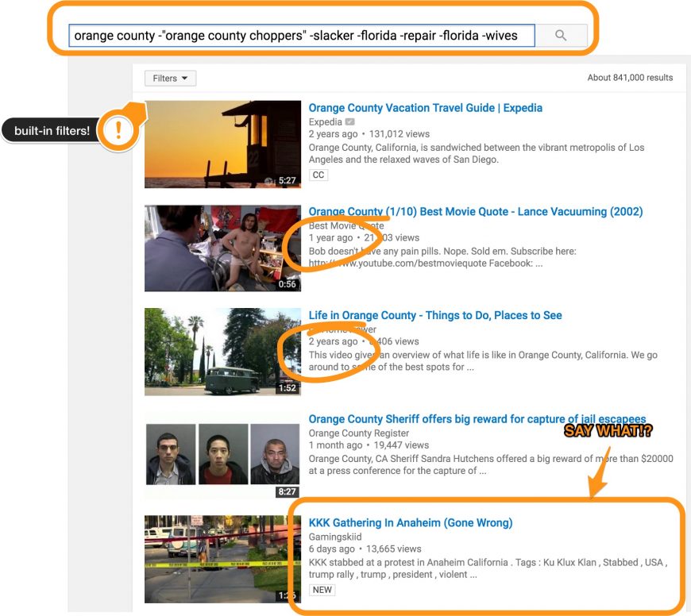
Task: Click the 'This video gives an overview' description
Action: [x=483, y=361]
